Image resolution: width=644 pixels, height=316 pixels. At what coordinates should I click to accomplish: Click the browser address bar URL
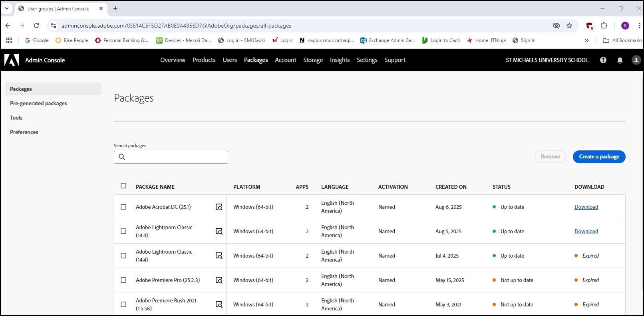point(176,26)
